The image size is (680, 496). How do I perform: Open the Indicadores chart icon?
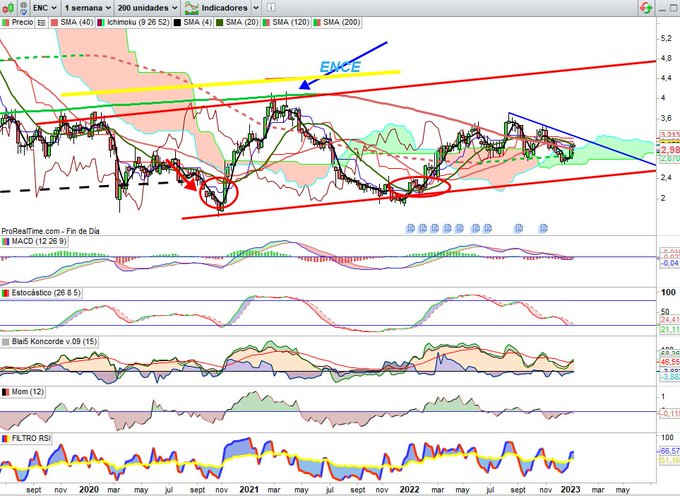(191, 8)
